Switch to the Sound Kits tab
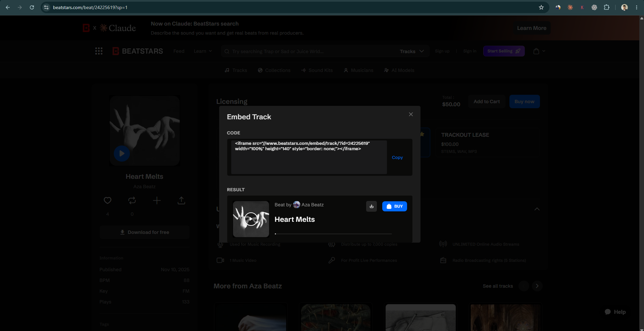 317,70
